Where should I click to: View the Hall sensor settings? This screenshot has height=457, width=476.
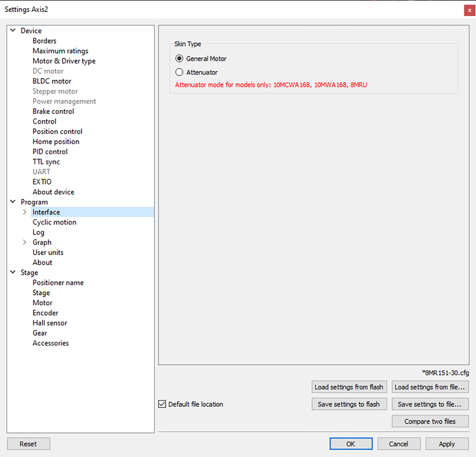coord(50,323)
